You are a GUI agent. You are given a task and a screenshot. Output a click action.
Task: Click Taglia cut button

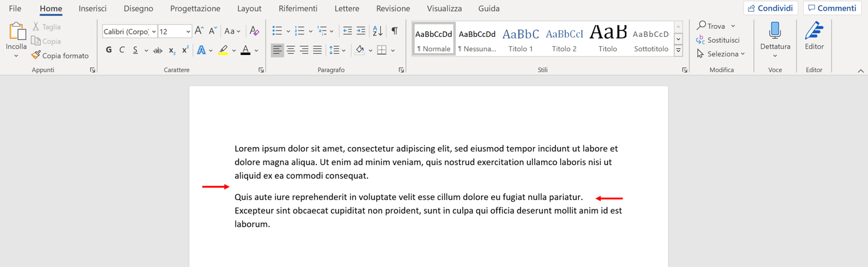47,27
